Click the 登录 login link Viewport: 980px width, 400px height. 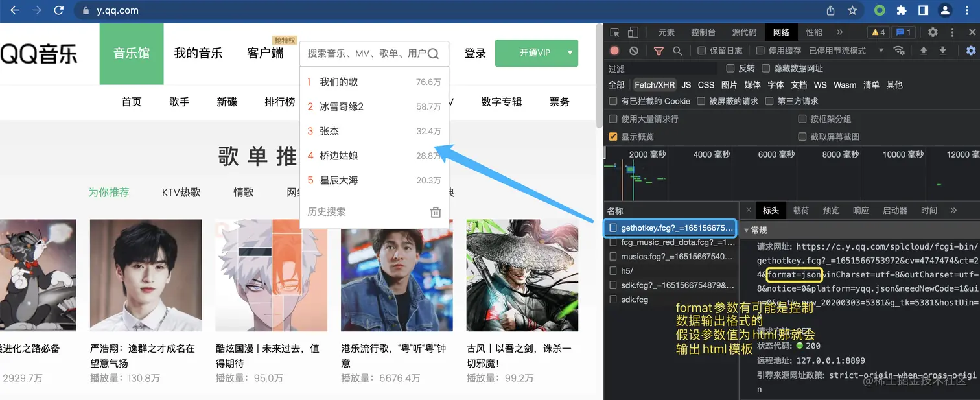click(x=475, y=53)
